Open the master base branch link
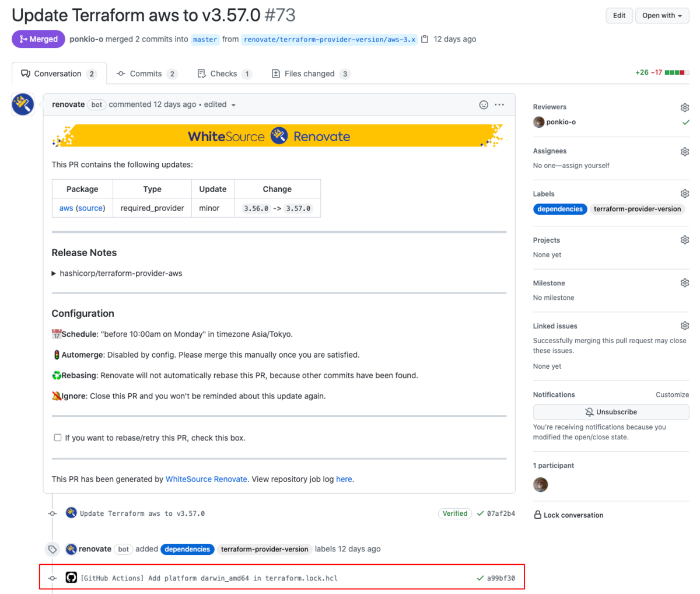700x594 pixels. click(x=205, y=40)
